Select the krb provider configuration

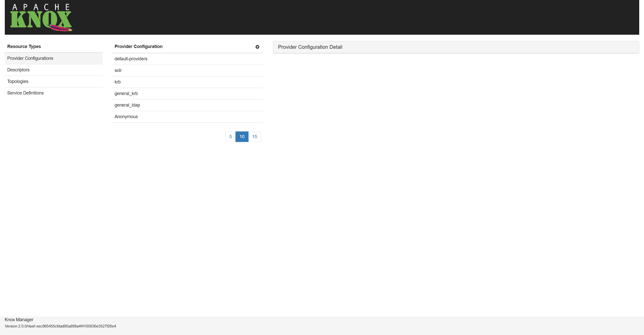[188, 82]
